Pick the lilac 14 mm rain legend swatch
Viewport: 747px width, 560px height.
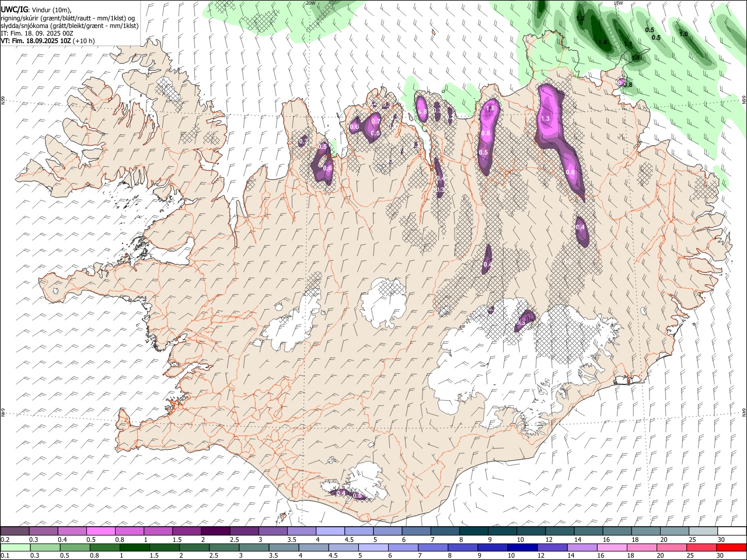pyautogui.click(x=582, y=547)
